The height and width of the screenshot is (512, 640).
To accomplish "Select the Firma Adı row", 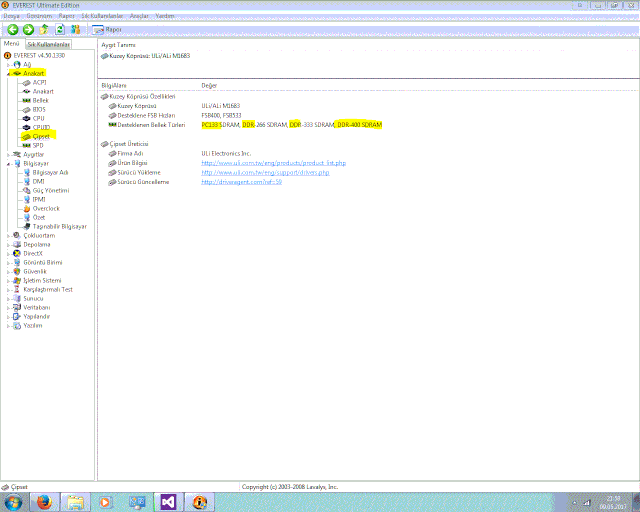I will click(x=180, y=154).
